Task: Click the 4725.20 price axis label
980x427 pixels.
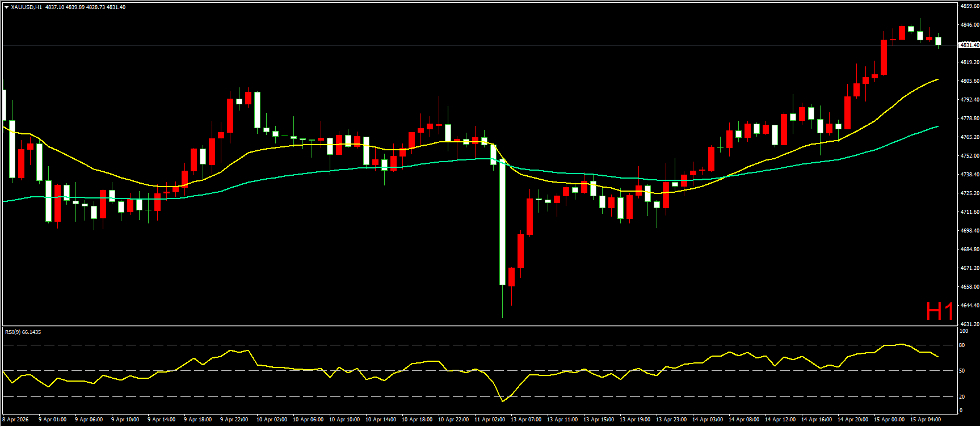Action: [x=969, y=193]
